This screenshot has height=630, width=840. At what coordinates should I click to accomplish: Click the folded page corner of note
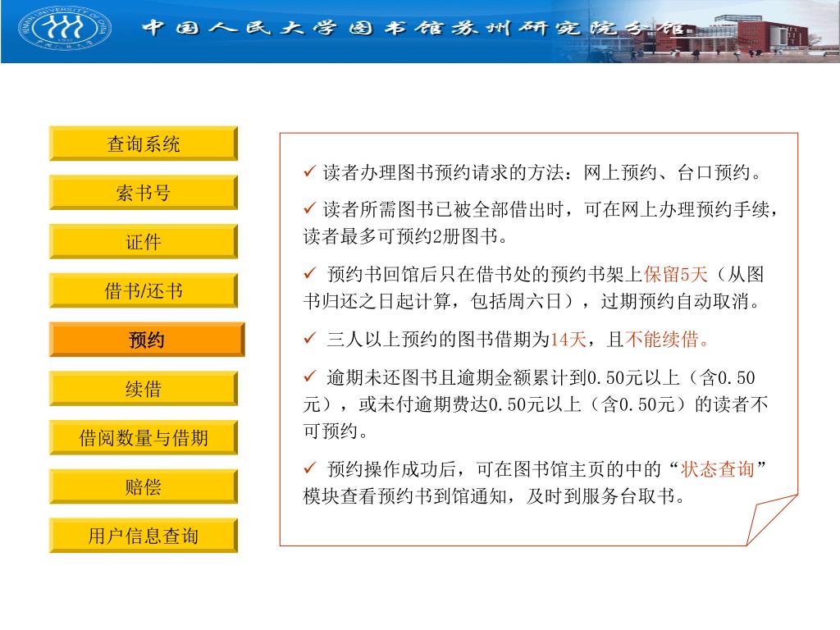[770, 519]
